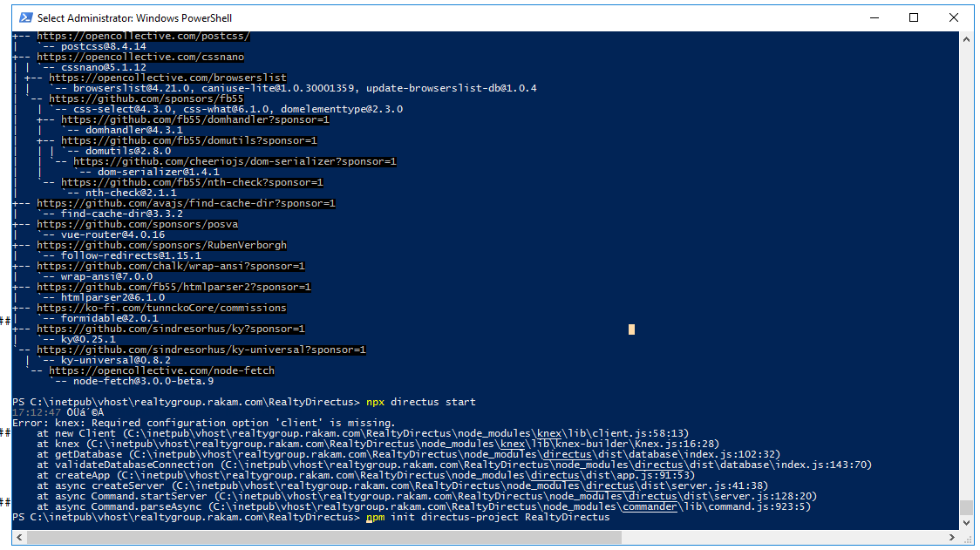Click the 'at validateDatabaseConnection' stack trace line
This screenshot has height=550, width=980.
click(x=453, y=465)
